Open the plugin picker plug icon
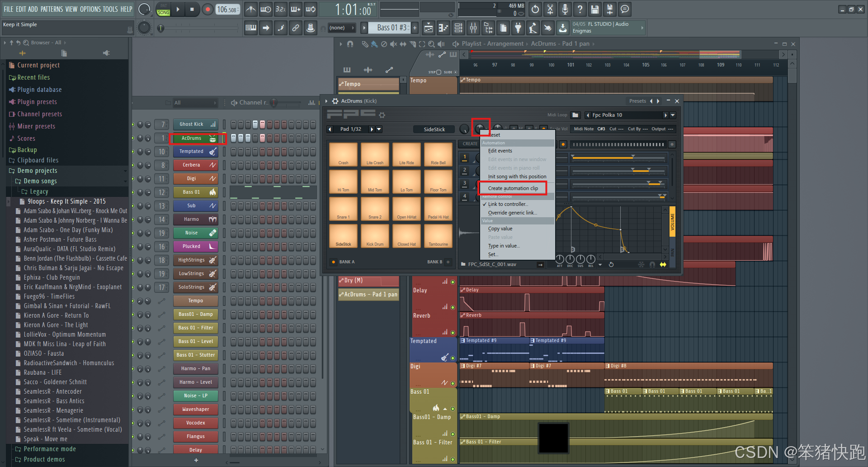Viewport: 868px width, 467px height. click(519, 28)
